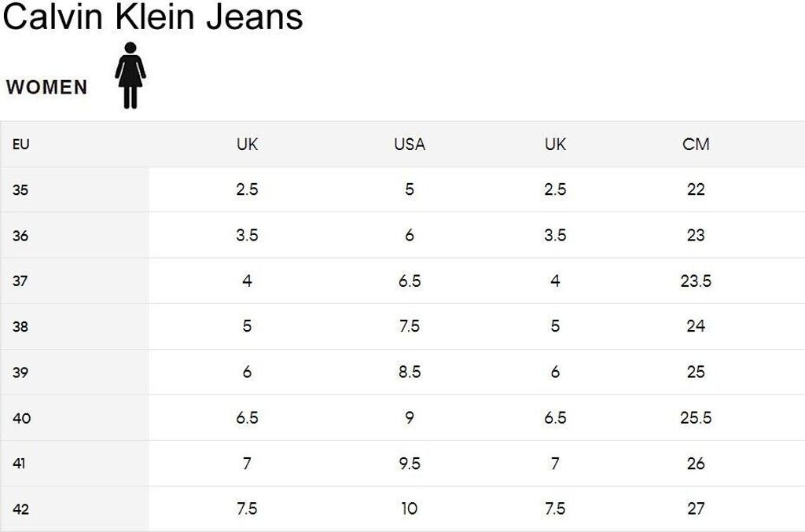The image size is (805, 532).
Task: Select the EU size 40 row label
Action: 21,418
